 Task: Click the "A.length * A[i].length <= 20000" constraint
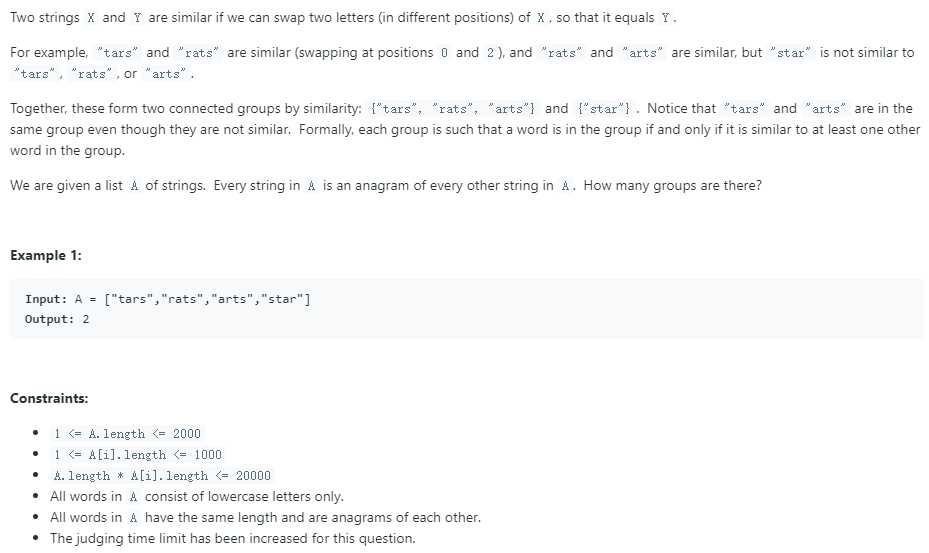(162, 476)
